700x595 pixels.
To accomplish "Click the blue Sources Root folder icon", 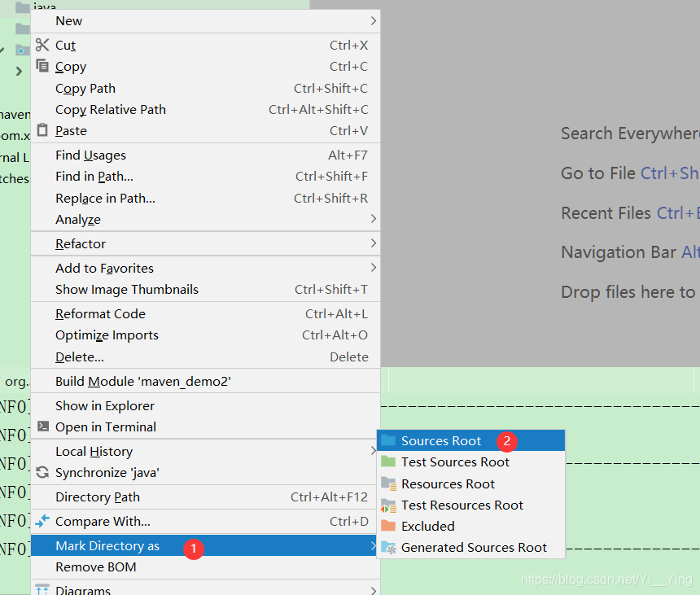I will tap(388, 440).
